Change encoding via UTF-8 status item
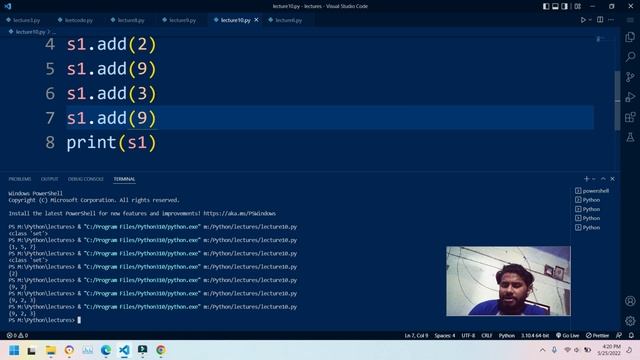This screenshot has height=360, width=640. coord(468,335)
